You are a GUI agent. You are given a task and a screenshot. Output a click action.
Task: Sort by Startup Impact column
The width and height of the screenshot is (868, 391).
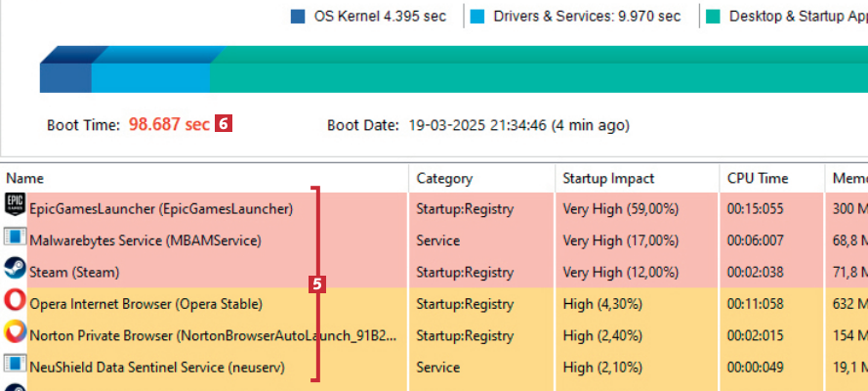(608, 178)
